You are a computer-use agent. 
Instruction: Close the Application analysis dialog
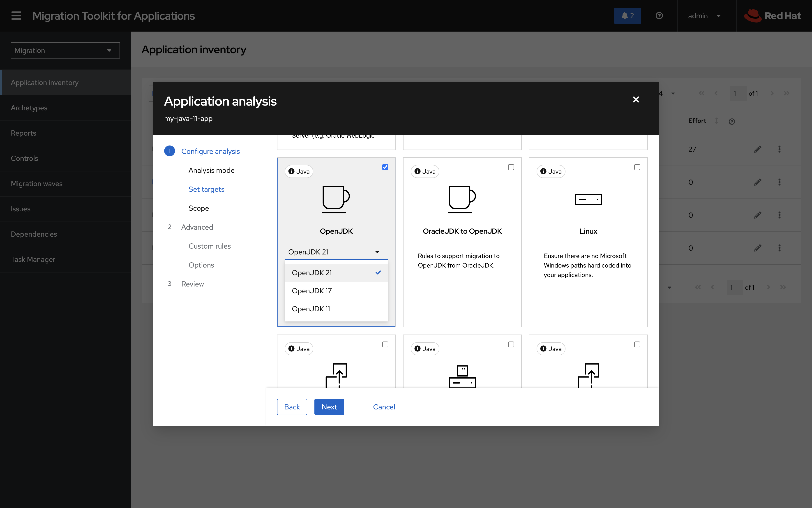[x=636, y=99]
